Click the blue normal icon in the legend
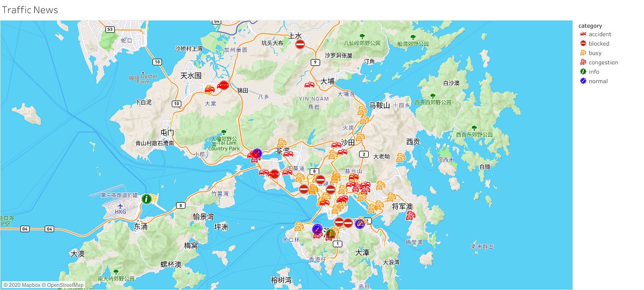This screenshot has height=290, width=644. click(583, 81)
